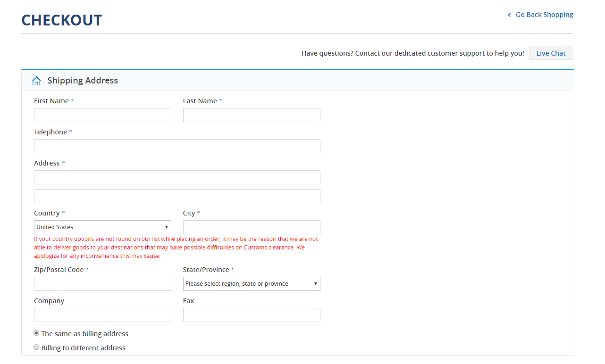
Task: Click the Shipping Address section header
Action: point(83,81)
